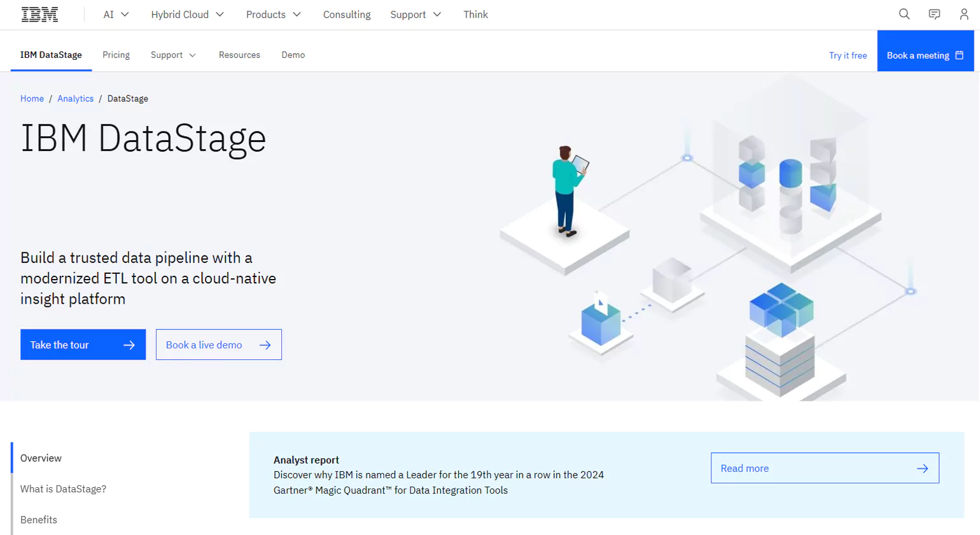Image resolution: width=980 pixels, height=535 pixels.
Task: Open the Think menu item
Action: 475,14
